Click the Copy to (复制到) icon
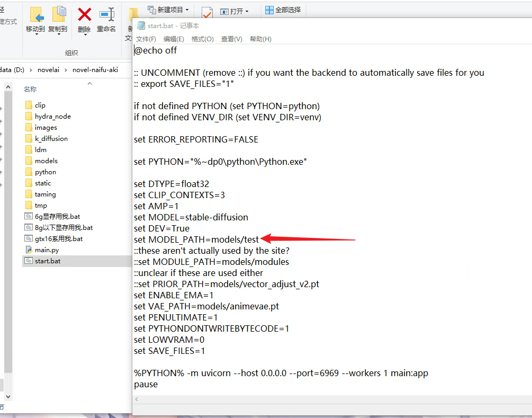The image size is (532, 418). point(59,14)
